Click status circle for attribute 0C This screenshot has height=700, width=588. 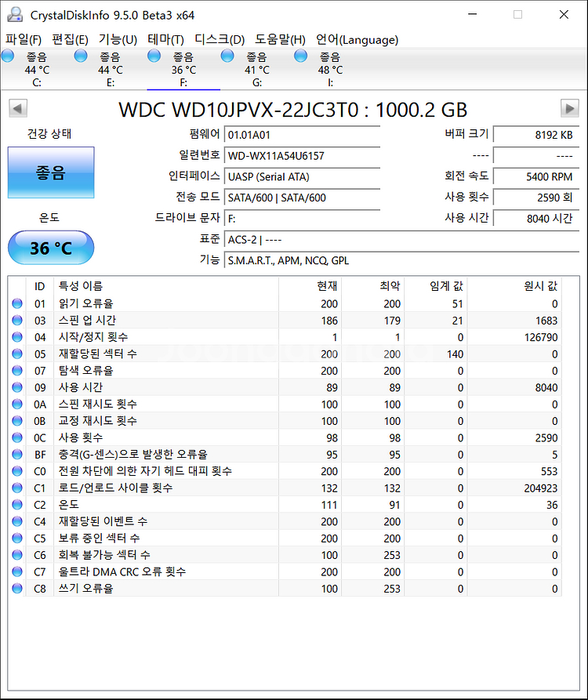point(17,437)
